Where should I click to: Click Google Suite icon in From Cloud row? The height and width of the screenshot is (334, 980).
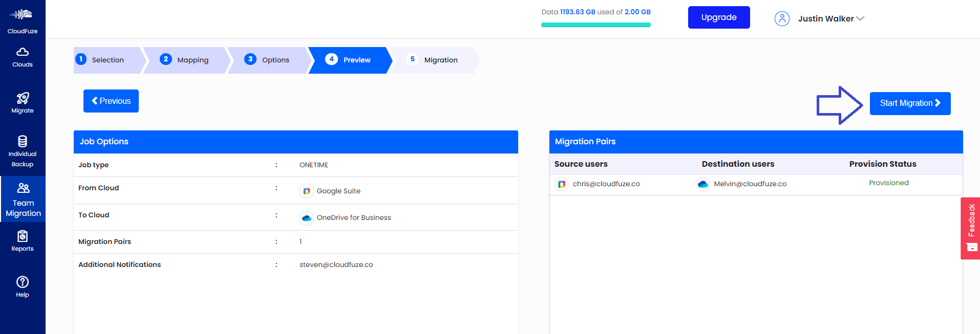307,191
